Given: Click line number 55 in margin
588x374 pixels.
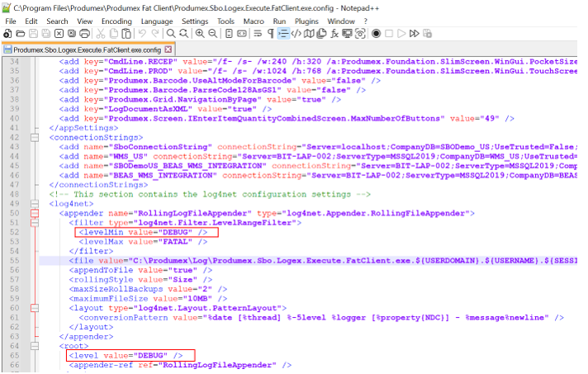Looking at the screenshot, I should 14,260.
